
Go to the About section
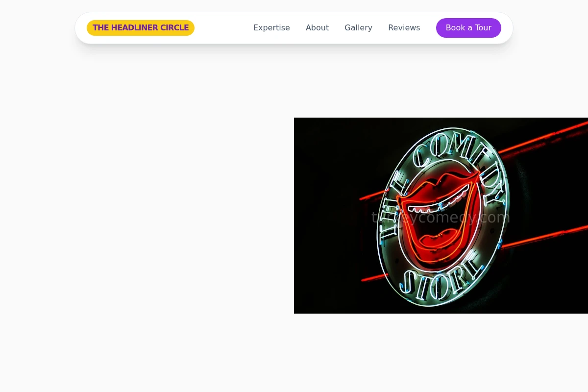317,28
